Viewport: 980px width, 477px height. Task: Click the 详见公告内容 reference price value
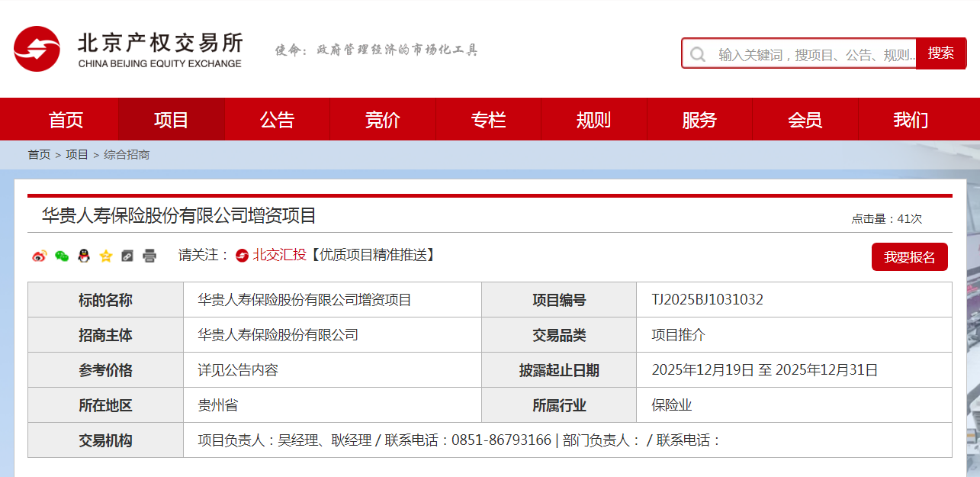(x=238, y=370)
